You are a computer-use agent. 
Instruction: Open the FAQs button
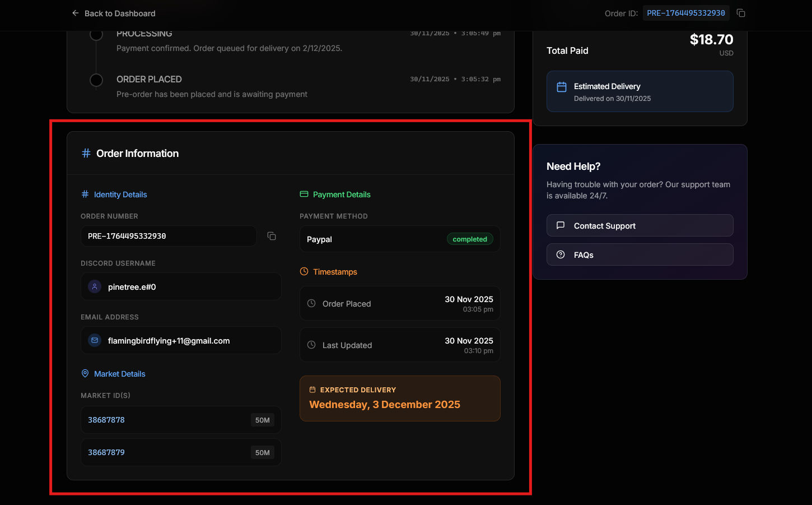(640, 254)
